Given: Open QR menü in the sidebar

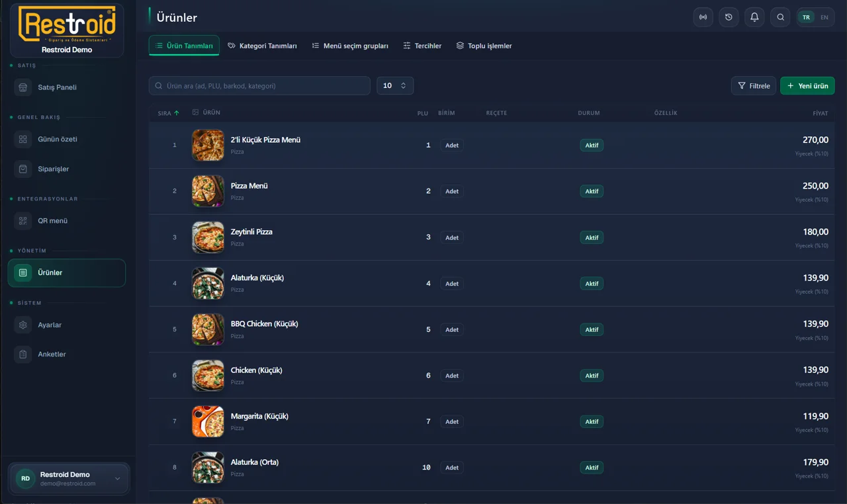Looking at the screenshot, I should click(x=66, y=221).
